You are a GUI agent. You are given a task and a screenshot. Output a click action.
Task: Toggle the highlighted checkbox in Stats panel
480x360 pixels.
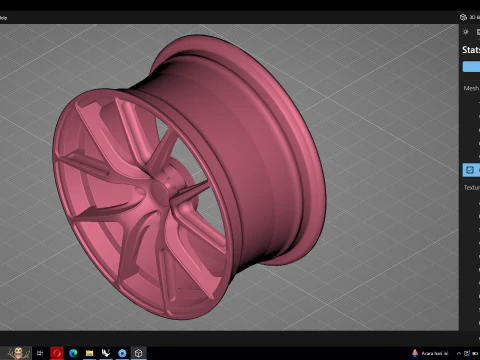point(470,170)
